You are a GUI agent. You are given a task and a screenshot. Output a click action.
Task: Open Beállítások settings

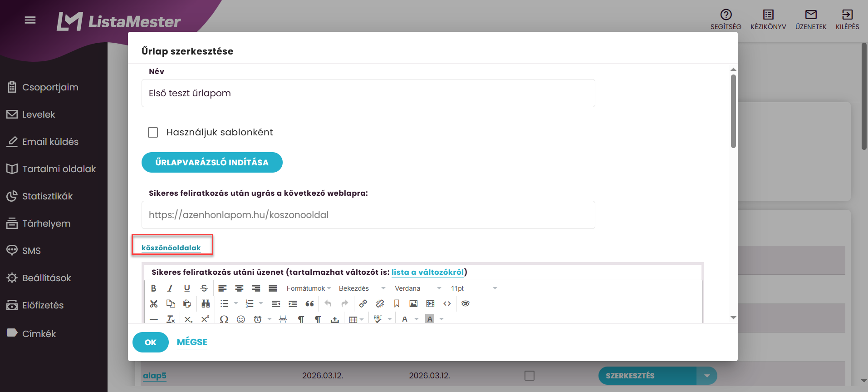click(39, 278)
